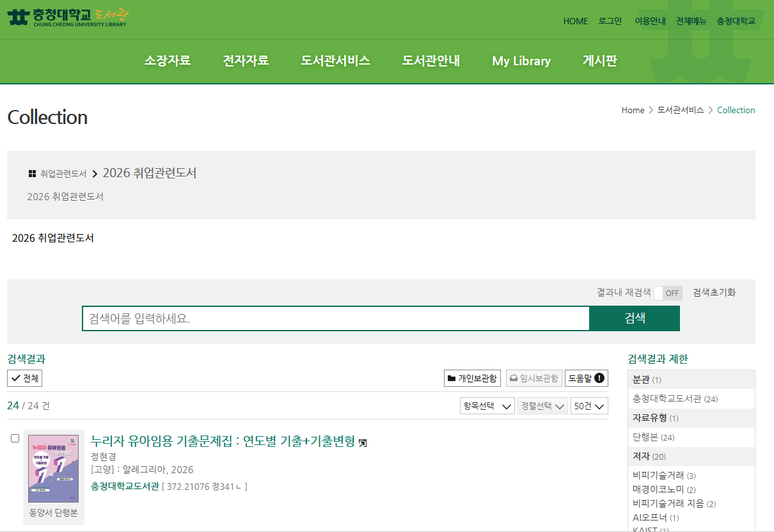Screen dimensions: 774x532
Task: Click the folder icon in 개인보관함 button
Action: tap(452, 379)
